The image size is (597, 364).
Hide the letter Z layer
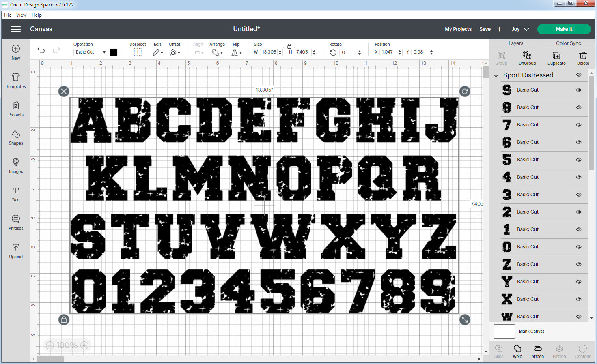tap(579, 264)
